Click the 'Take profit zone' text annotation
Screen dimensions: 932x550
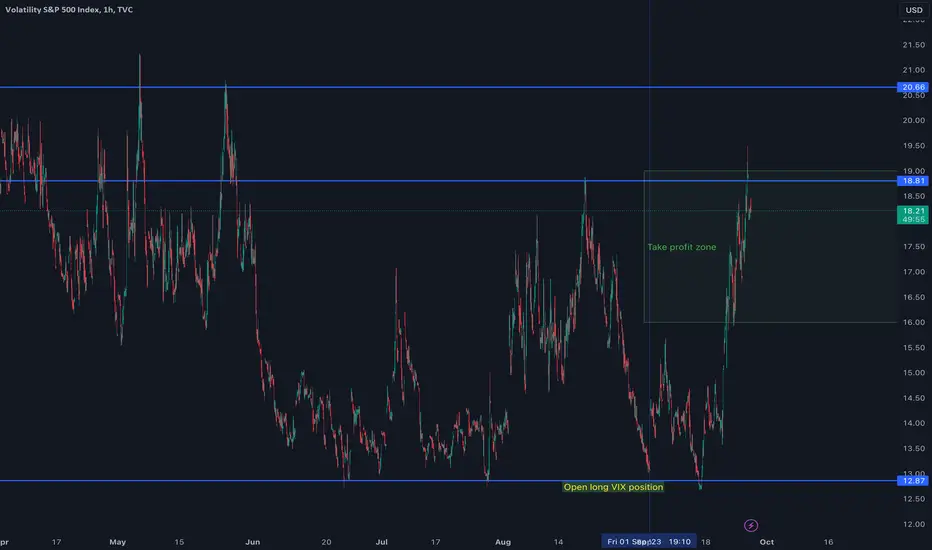[682, 247]
